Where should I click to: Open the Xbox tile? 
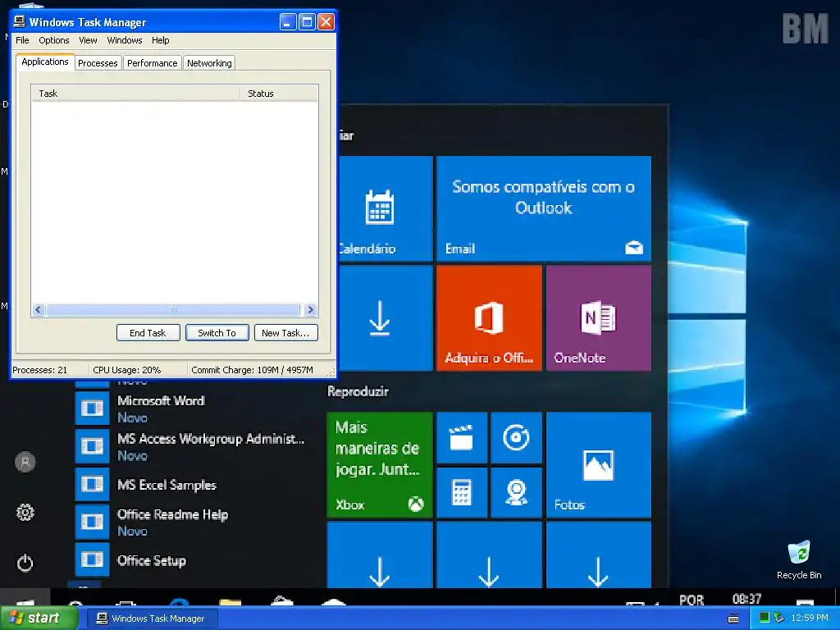pos(379,464)
